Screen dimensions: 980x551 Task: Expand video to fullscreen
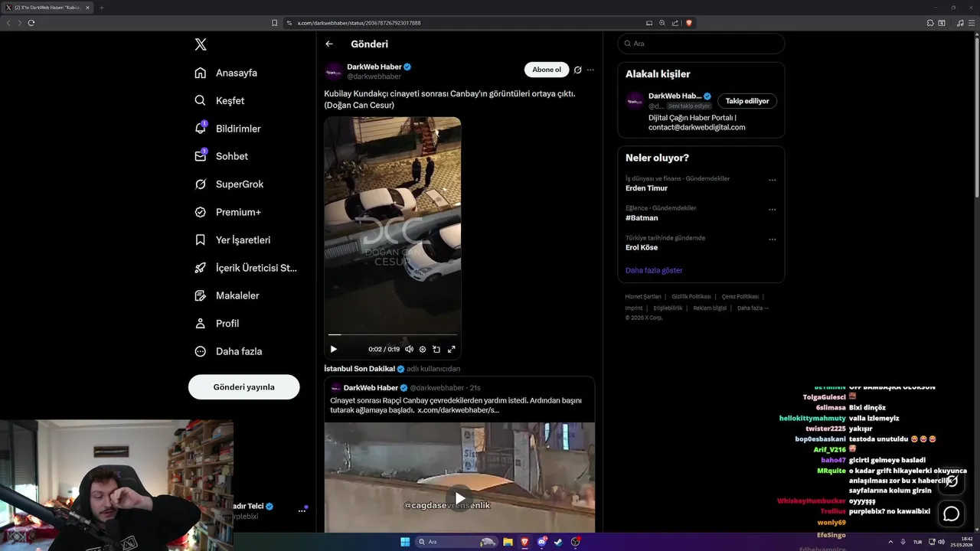click(452, 349)
